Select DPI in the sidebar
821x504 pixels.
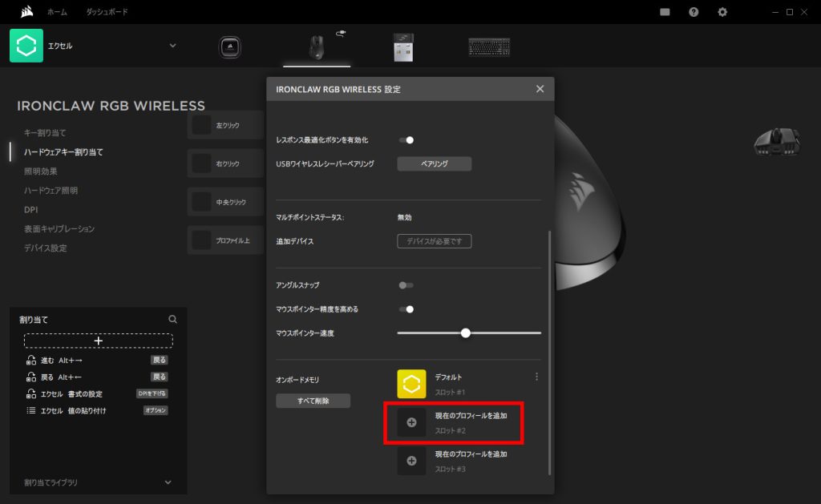31,209
